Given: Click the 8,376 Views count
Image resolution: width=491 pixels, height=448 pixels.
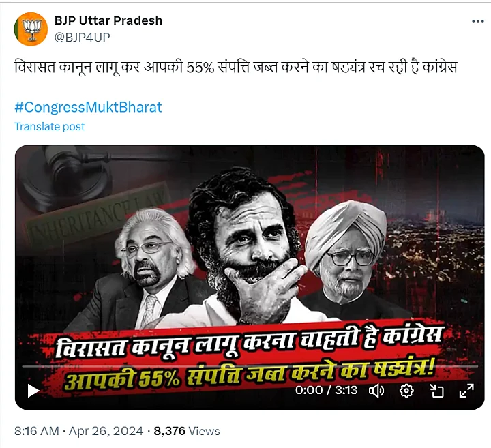Looking at the screenshot, I should coord(187,431).
